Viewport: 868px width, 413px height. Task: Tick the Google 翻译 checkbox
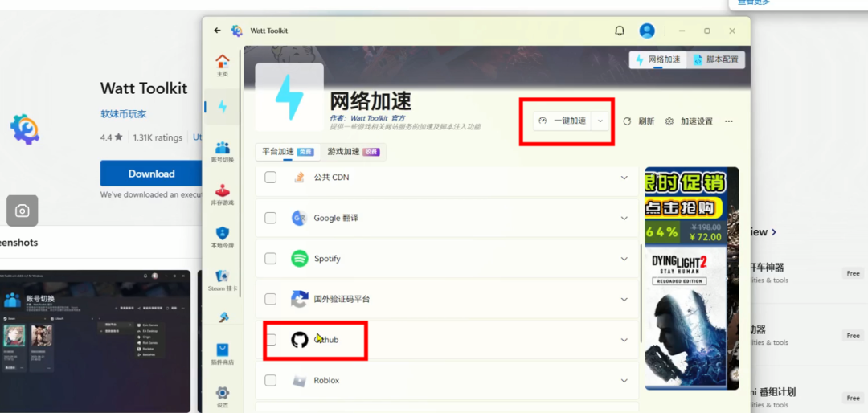pyautogui.click(x=270, y=218)
